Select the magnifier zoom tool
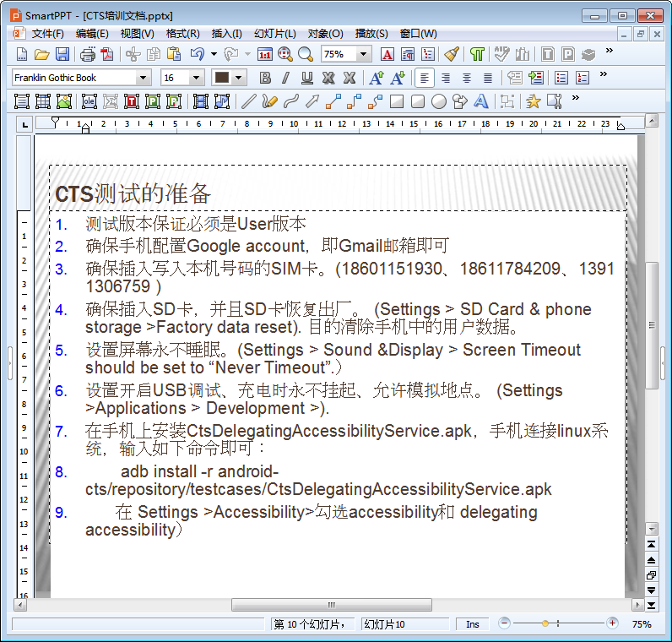Viewport: 672px width, 642px height. coord(306,54)
